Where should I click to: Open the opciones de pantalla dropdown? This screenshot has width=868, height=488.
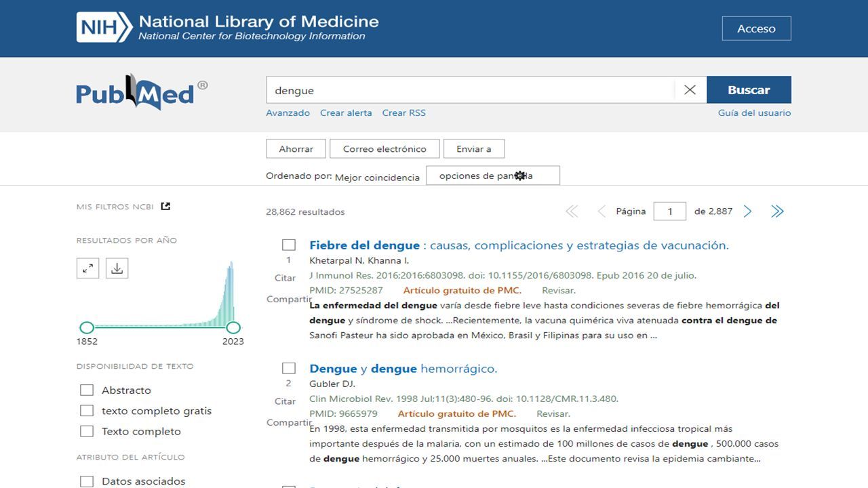coord(493,176)
